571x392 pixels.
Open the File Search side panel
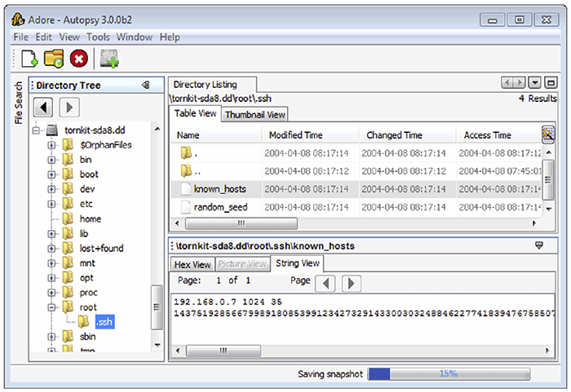click(x=19, y=103)
